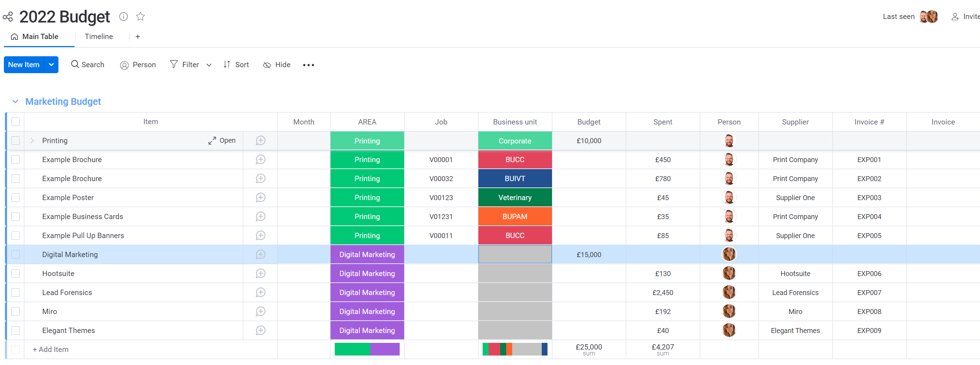Click the New Item button
980x365 pixels.
tap(24, 65)
